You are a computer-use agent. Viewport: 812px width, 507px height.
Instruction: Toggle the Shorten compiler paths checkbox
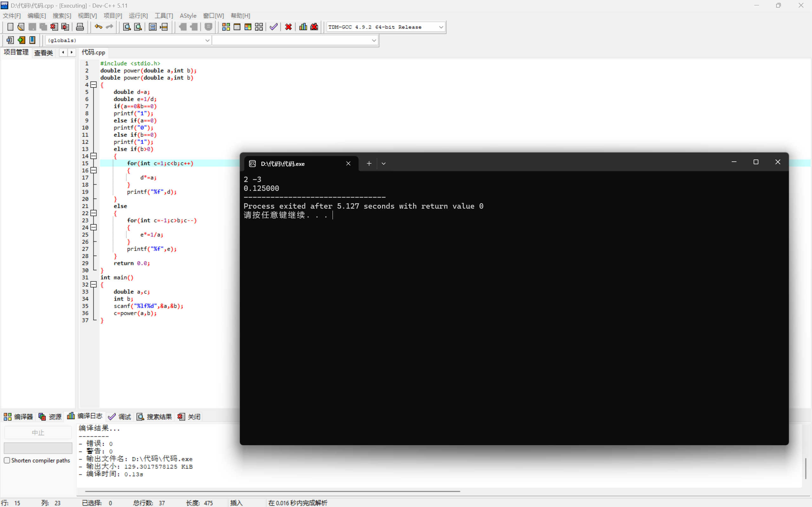7,460
